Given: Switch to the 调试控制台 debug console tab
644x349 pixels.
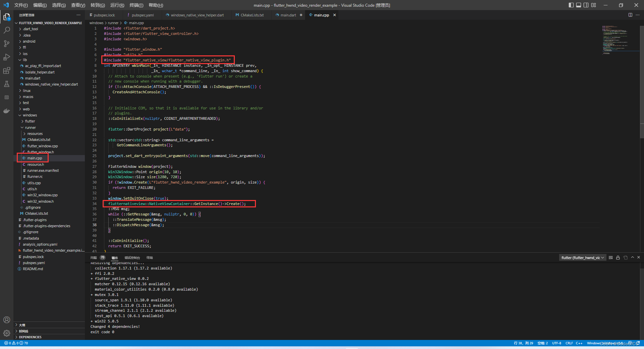Looking at the screenshot, I should coord(132,258).
